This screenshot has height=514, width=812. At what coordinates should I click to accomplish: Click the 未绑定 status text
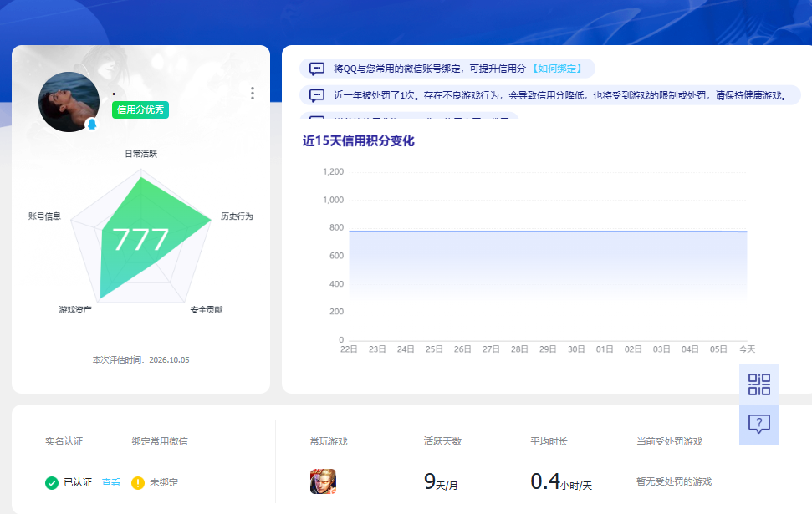[164, 482]
